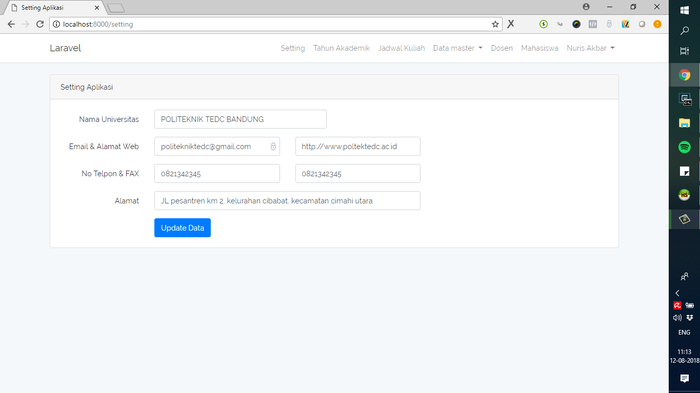Click the website URL input field

pos(358,146)
